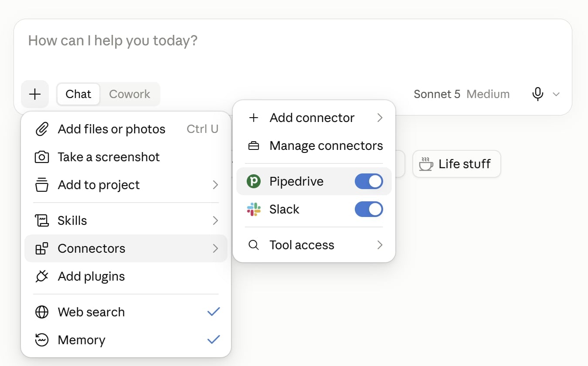The image size is (588, 366).
Task: Uncheck the Web search checkmark
Action: [x=214, y=312]
